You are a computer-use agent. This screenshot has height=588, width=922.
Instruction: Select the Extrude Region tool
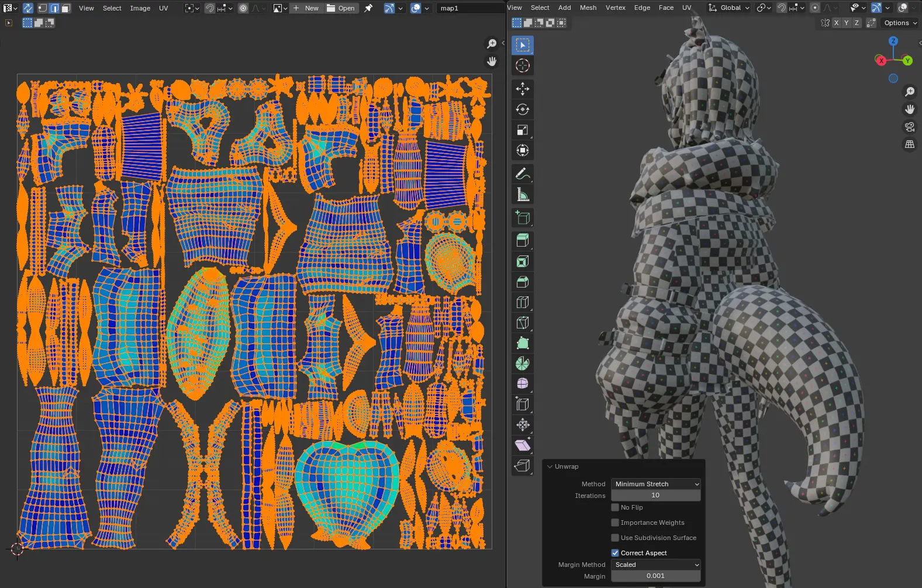tap(523, 241)
